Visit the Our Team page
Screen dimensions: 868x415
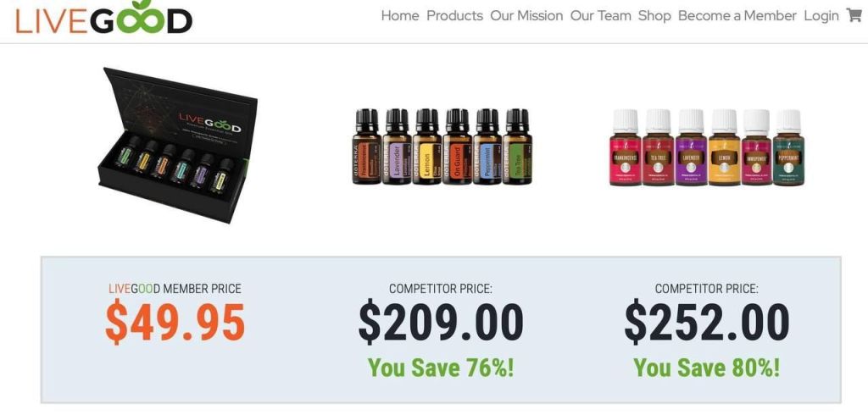601,16
